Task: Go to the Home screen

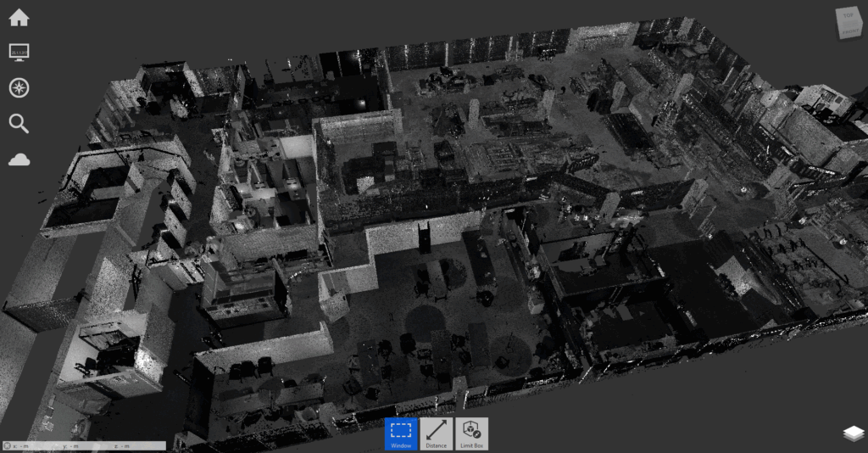Action: (x=19, y=17)
